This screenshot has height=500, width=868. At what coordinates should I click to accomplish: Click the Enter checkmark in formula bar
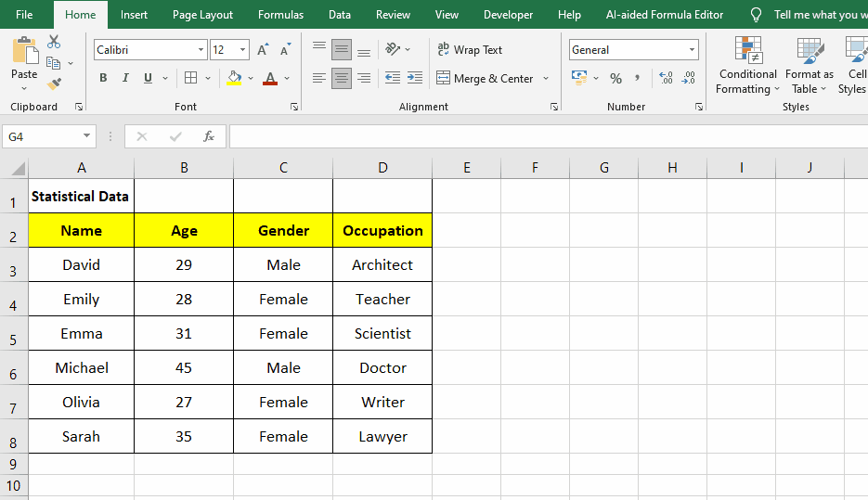click(175, 136)
